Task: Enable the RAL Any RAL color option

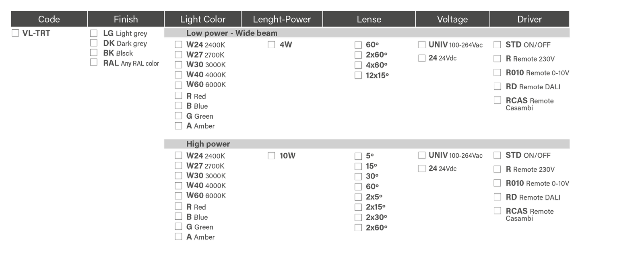Action: click(94, 62)
